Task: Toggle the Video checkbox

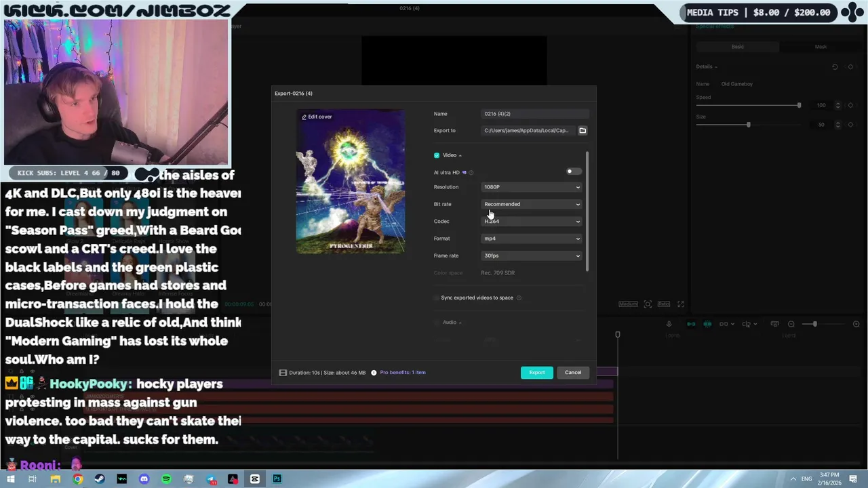Action: click(x=437, y=155)
